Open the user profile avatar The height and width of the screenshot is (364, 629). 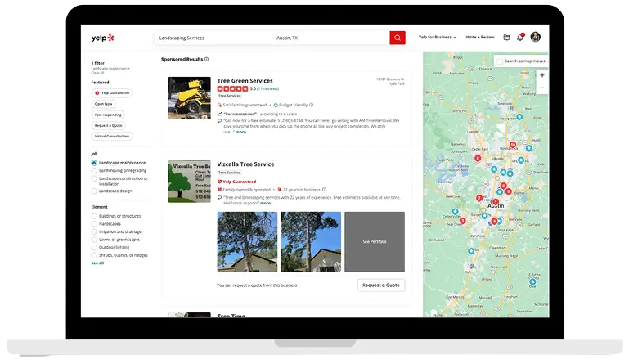coord(535,37)
